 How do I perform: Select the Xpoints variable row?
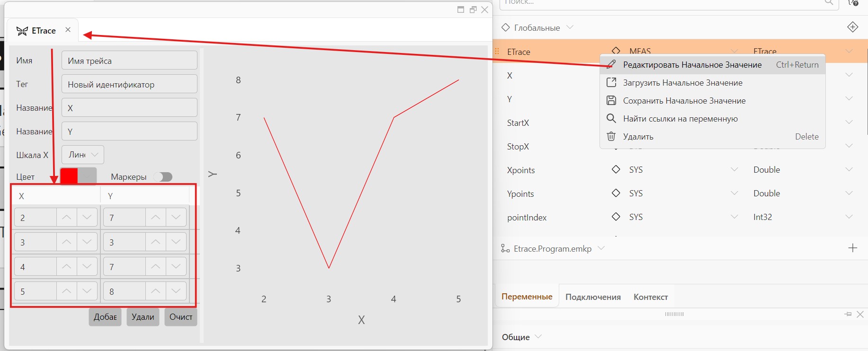(680, 170)
